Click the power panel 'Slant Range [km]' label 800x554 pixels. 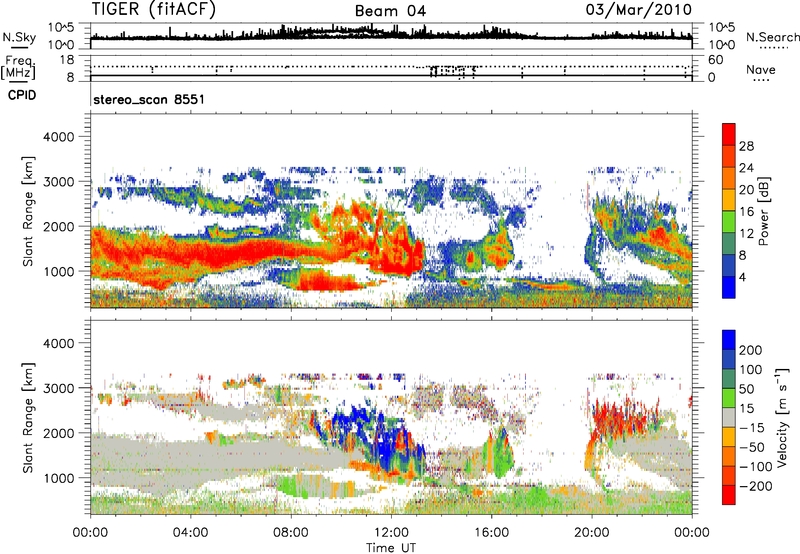(x=28, y=211)
